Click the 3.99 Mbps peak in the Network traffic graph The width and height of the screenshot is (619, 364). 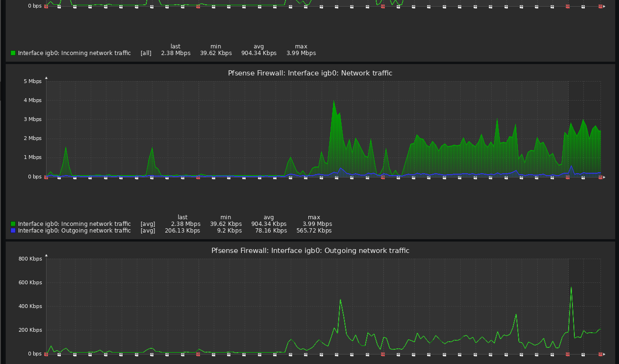point(334,101)
